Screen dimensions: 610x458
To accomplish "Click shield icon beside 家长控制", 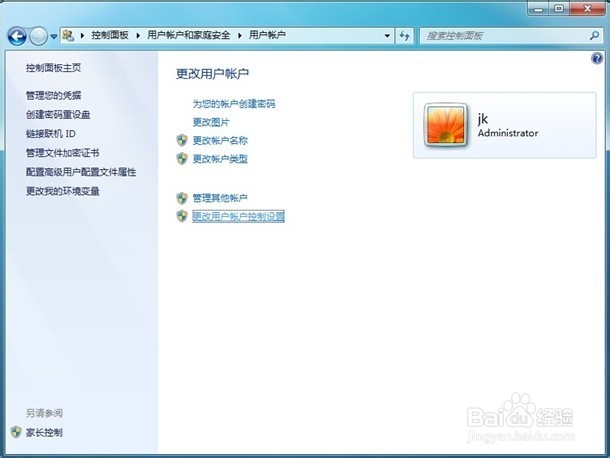I will [x=16, y=432].
